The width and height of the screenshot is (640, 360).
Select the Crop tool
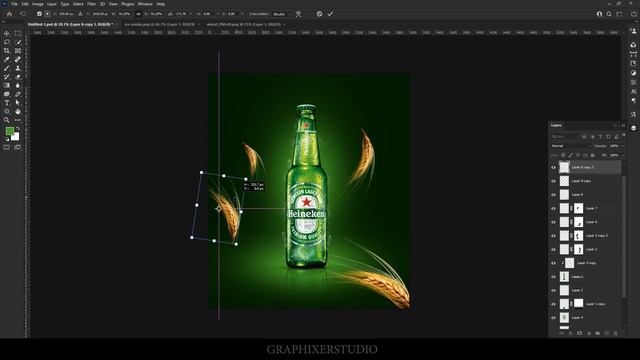(7, 51)
